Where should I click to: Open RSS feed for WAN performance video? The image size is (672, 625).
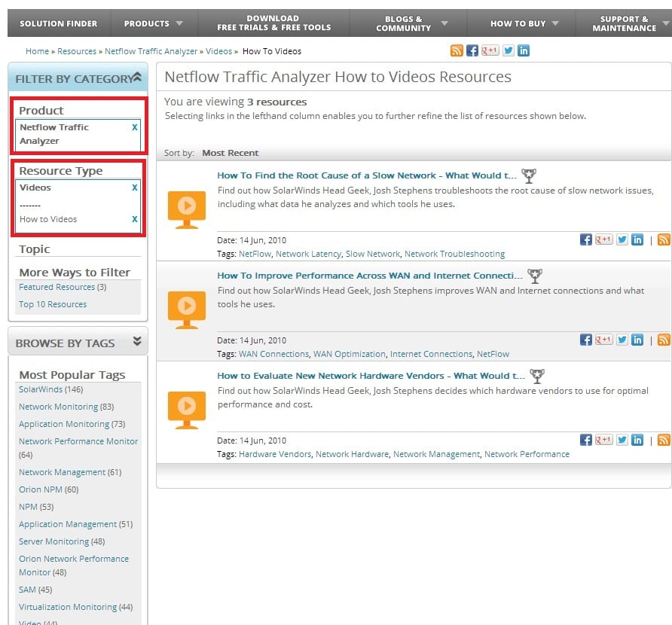(x=664, y=340)
